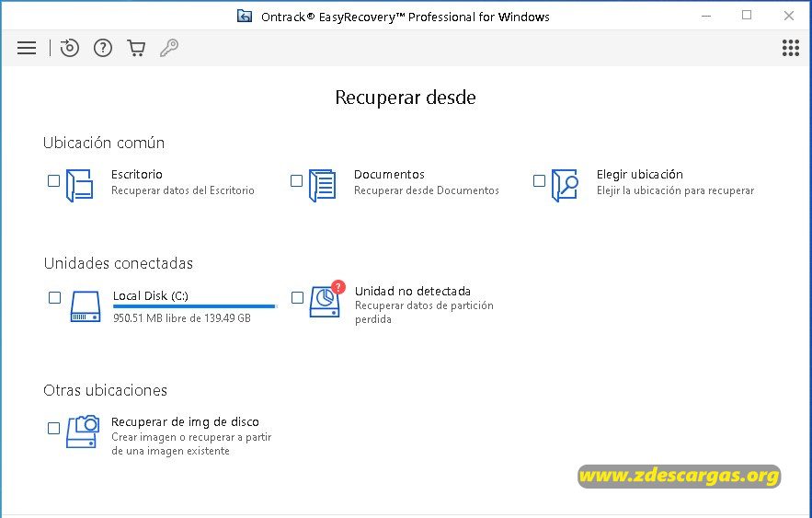This screenshot has width=812, height=518.
Task: Click '950.51 MB libre de 139.49 GB' text
Action: click(182, 318)
